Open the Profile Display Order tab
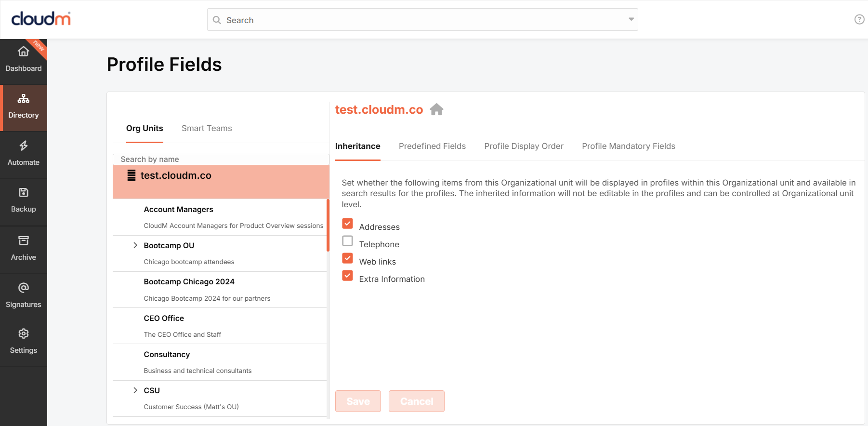The width and height of the screenshot is (868, 426). coord(524,146)
